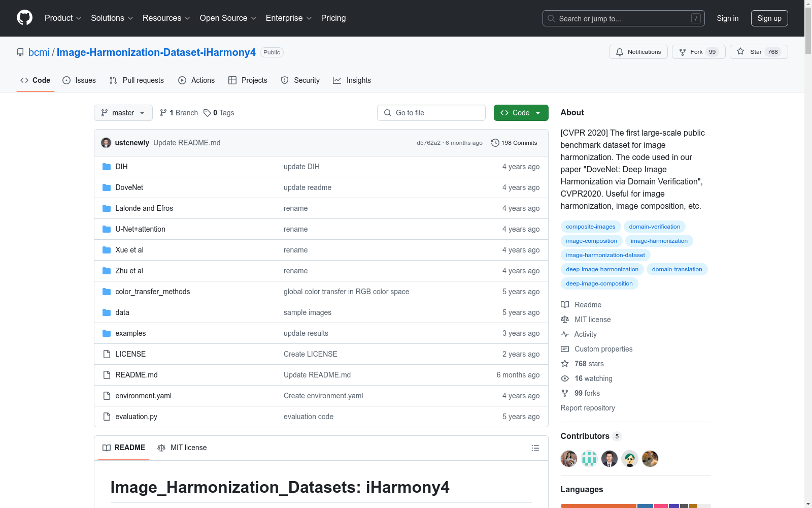The width and height of the screenshot is (812, 508).
Task: Open the green Code dropdown
Action: 521,113
